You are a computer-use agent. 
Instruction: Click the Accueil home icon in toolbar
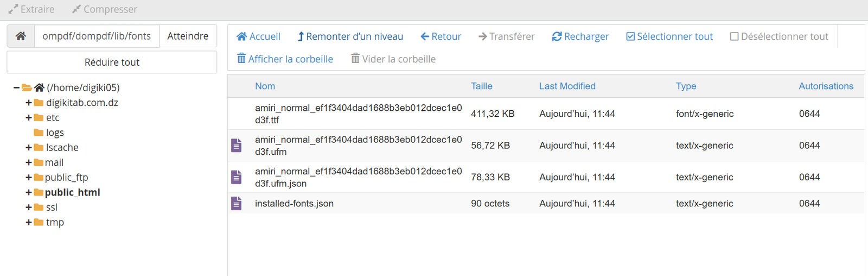tap(242, 36)
